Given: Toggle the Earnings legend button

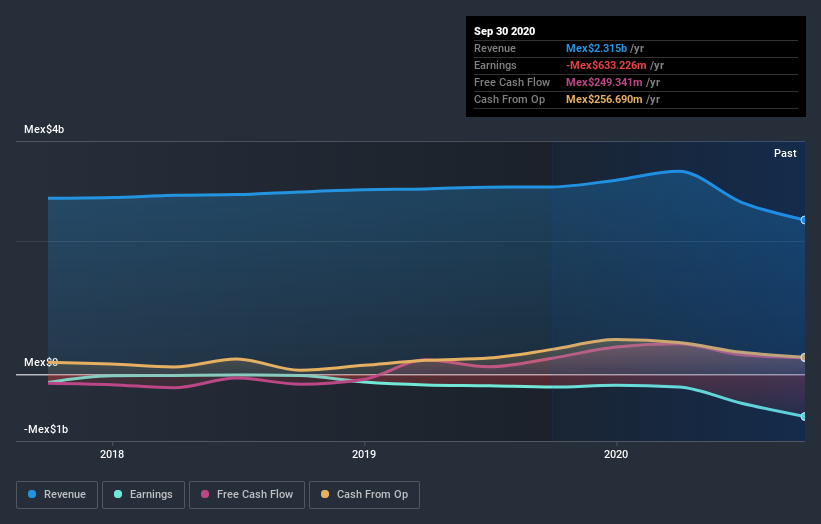Looking at the screenshot, I should [143, 495].
